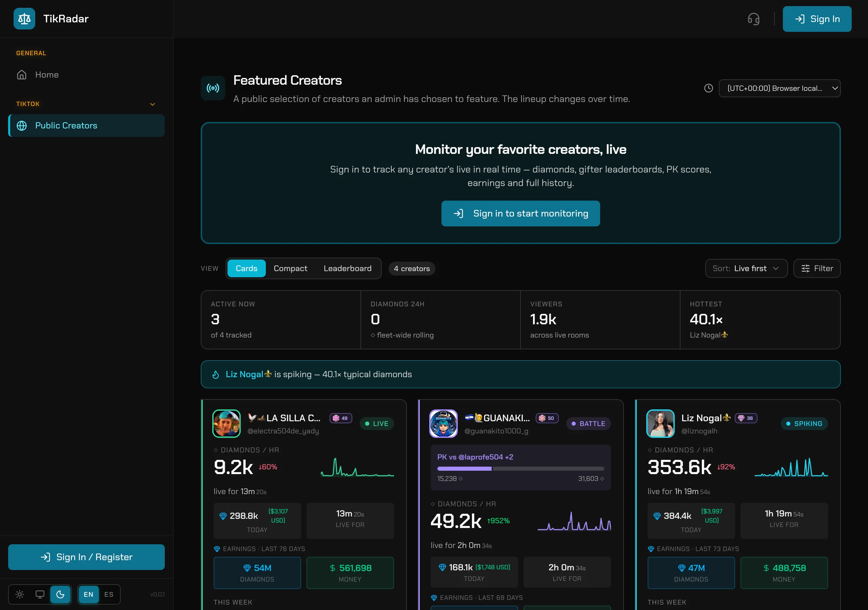Click the diamond icon beside 54M diamonds
Image resolution: width=868 pixels, height=610 pixels.
coord(247,568)
